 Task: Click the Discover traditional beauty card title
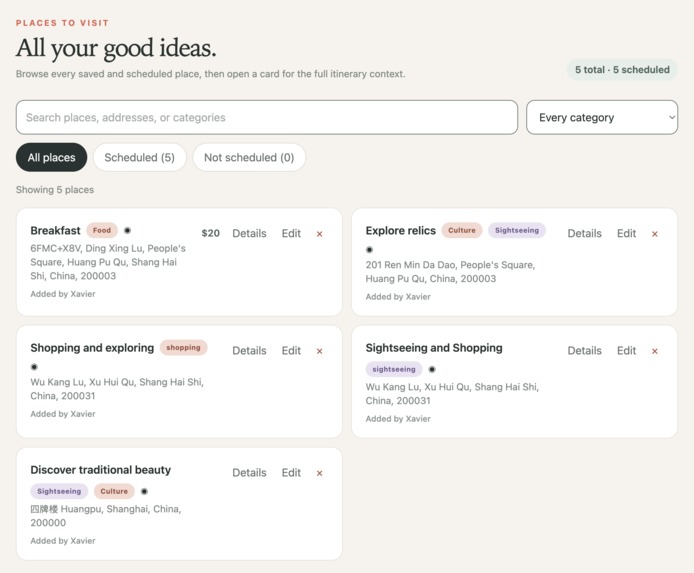(x=100, y=470)
